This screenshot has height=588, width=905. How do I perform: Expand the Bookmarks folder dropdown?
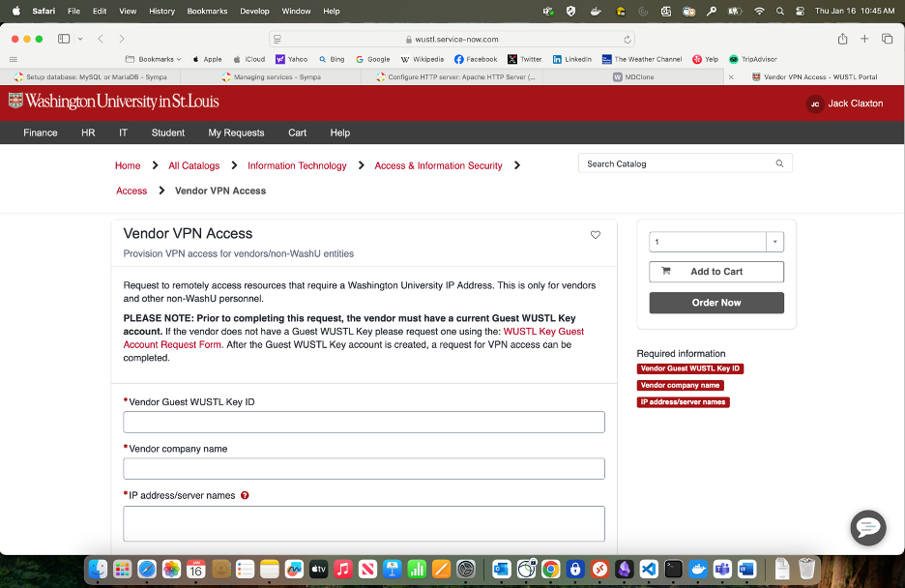(154, 59)
